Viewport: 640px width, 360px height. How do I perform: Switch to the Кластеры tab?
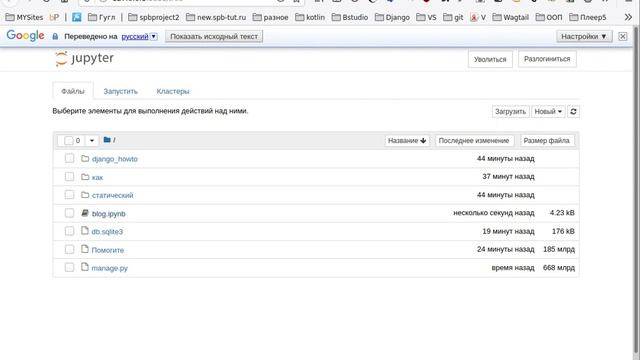pos(173,91)
